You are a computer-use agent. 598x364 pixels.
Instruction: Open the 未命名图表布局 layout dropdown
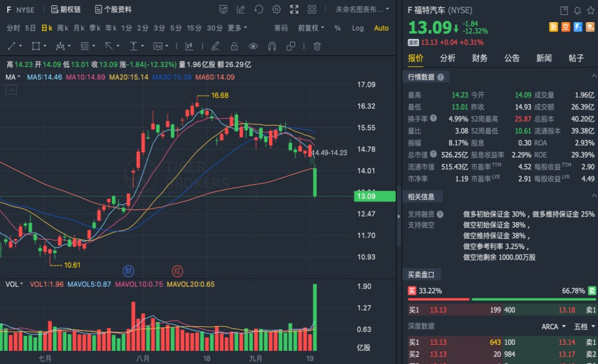point(362,10)
